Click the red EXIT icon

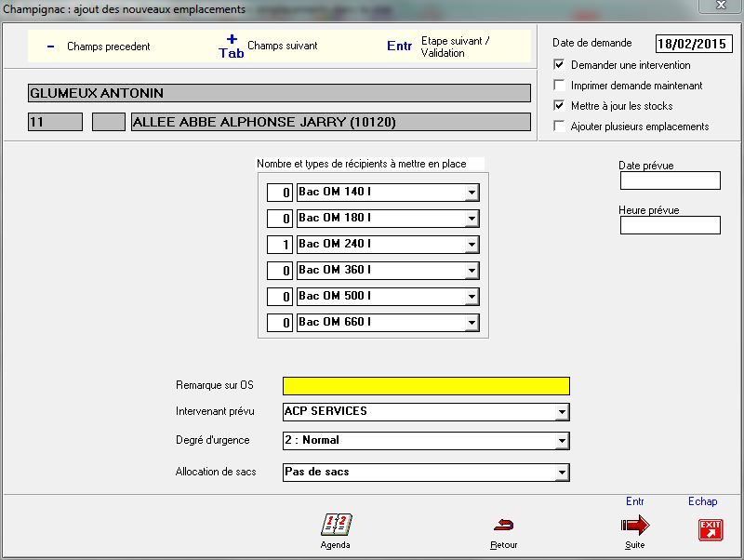(x=710, y=529)
